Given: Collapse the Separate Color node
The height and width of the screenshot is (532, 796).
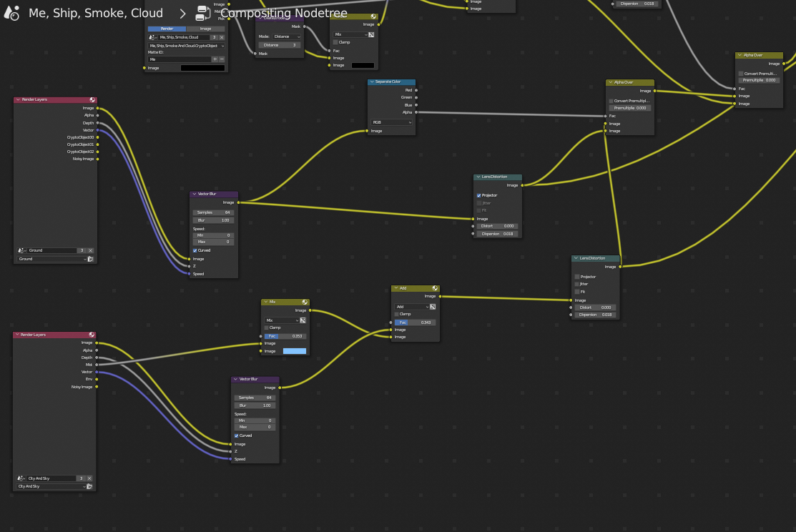Looking at the screenshot, I should [x=372, y=82].
